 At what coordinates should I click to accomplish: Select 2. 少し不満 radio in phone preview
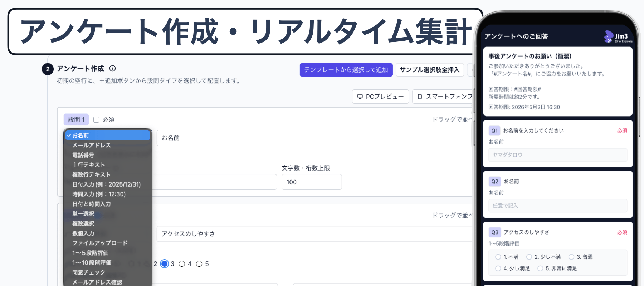point(529,257)
